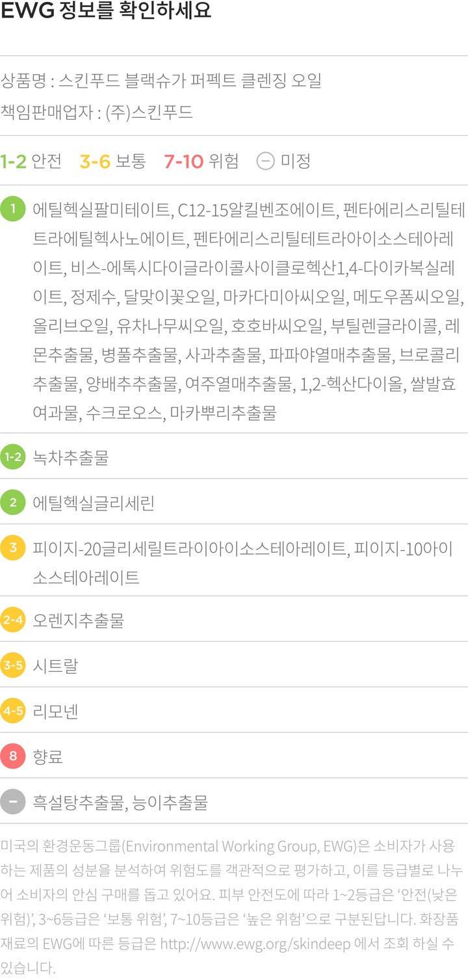468x980 pixels.
Task: Select the red grade 8 badge
Action: click(13, 756)
